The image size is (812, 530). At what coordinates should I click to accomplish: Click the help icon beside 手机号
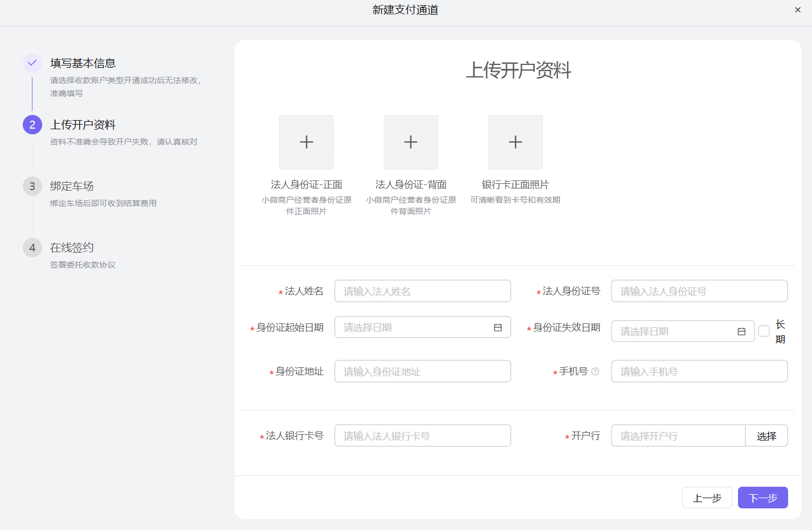pyautogui.click(x=595, y=371)
